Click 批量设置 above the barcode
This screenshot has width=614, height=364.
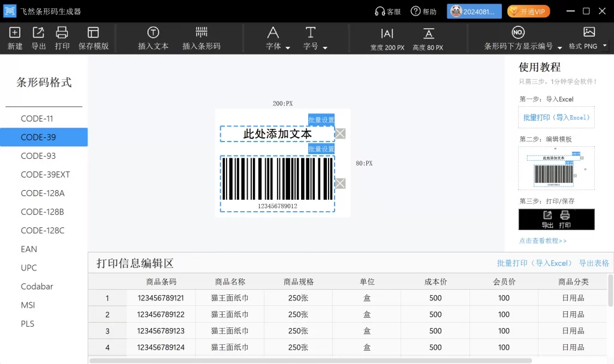(x=321, y=149)
